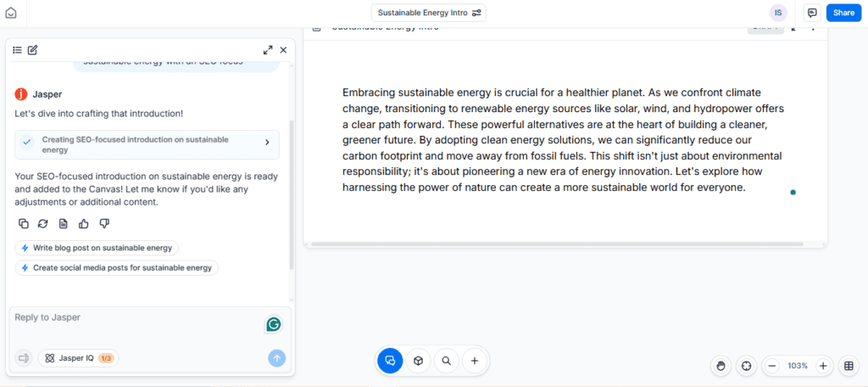Give the response a thumbs up

(84, 223)
